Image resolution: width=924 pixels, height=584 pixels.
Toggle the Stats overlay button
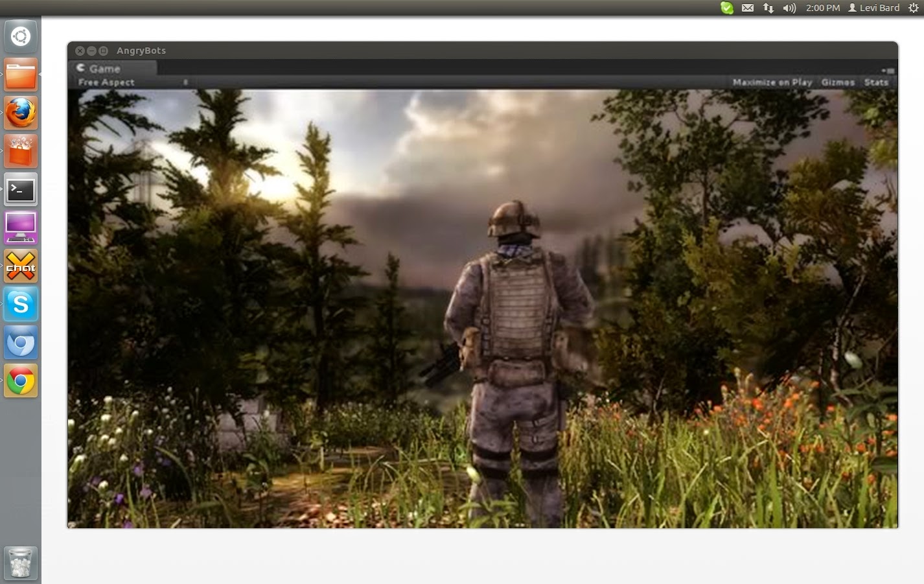(876, 82)
